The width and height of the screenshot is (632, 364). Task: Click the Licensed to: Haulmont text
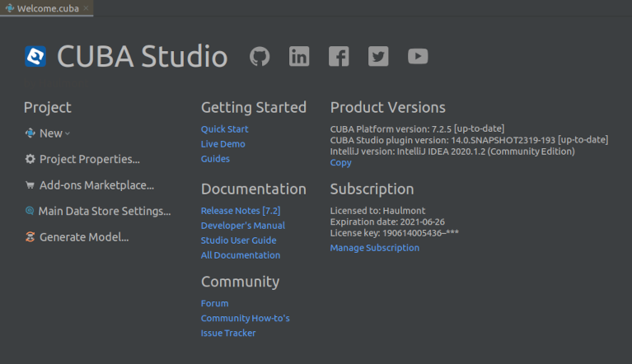coord(377,211)
